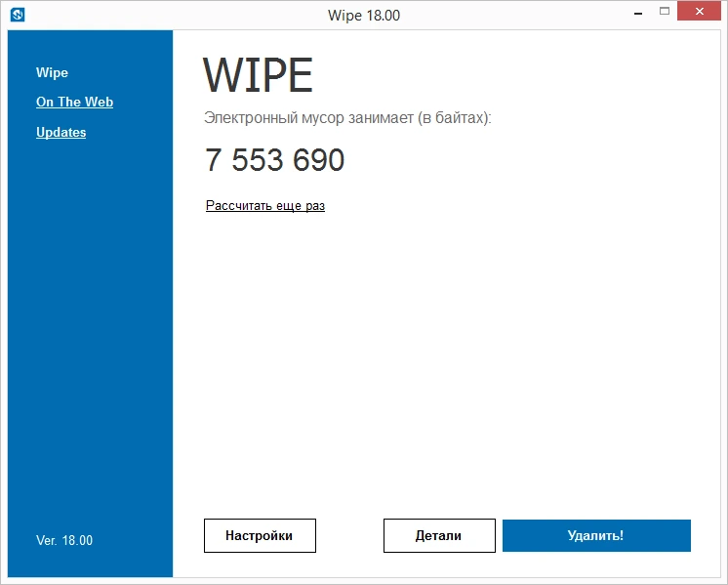Click the Wipe 18.00 title bar text

(364, 16)
